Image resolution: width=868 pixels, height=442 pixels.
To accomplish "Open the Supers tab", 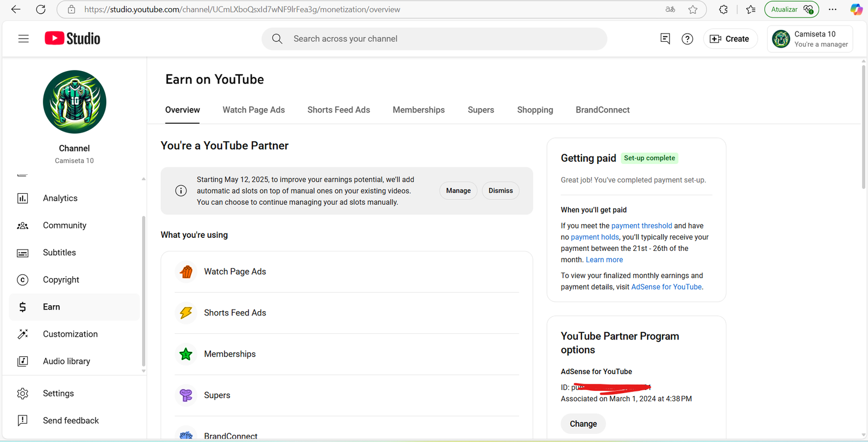I will (481, 110).
